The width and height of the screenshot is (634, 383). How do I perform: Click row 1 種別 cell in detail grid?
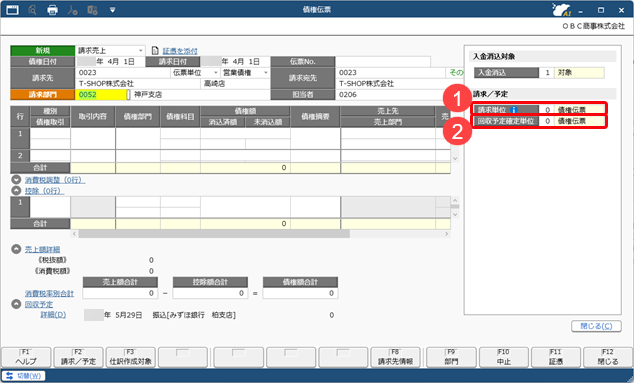tap(50, 133)
